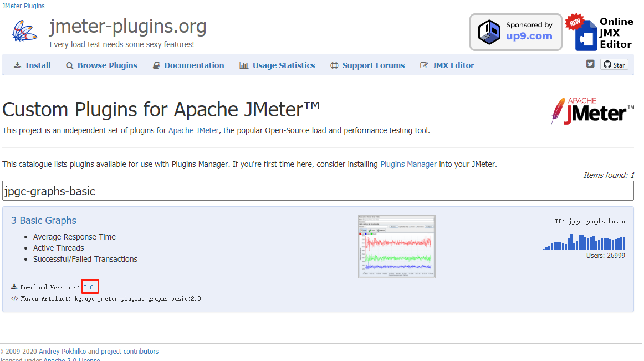Click the Apache JMeter logo image
The image size is (644, 361).
coord(592,111)
